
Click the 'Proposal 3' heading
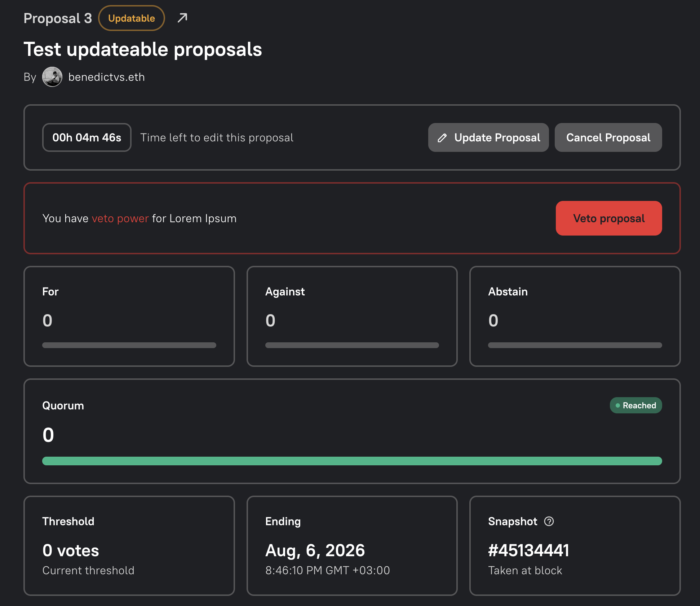tap(58, 18)
